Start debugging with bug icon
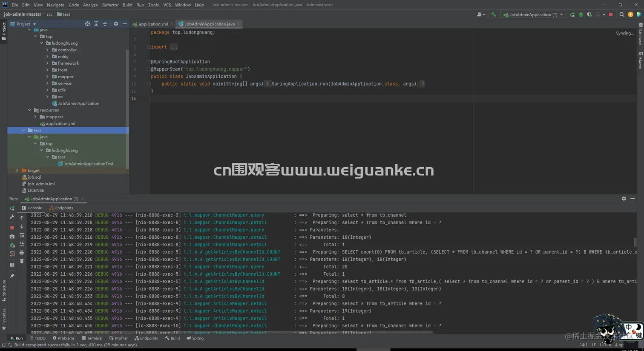Screen dimensions: 644x351 pyautogui.click(x=581, y=14)
